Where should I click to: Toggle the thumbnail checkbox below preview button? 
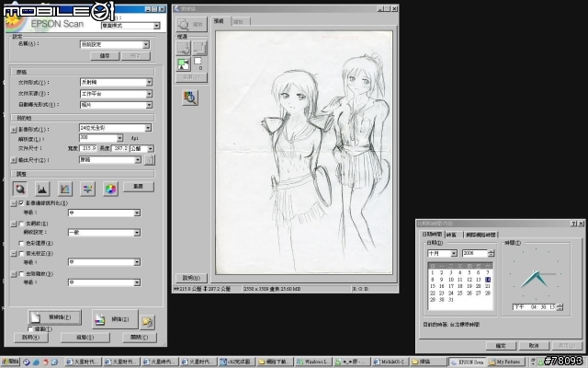(30, 329)
